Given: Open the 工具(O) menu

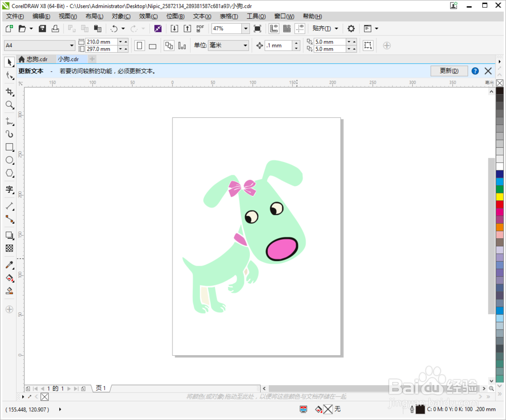Looking at the screenshot, I should coord(256,17).
